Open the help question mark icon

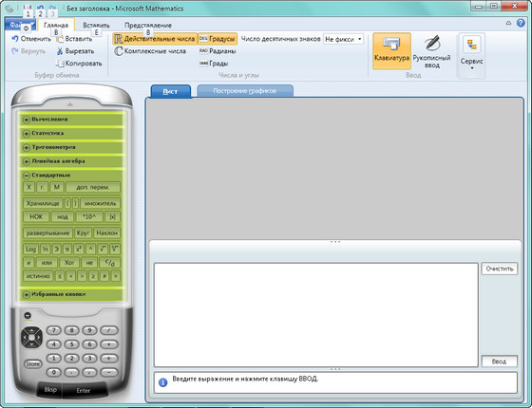click(x=521, y=23)
